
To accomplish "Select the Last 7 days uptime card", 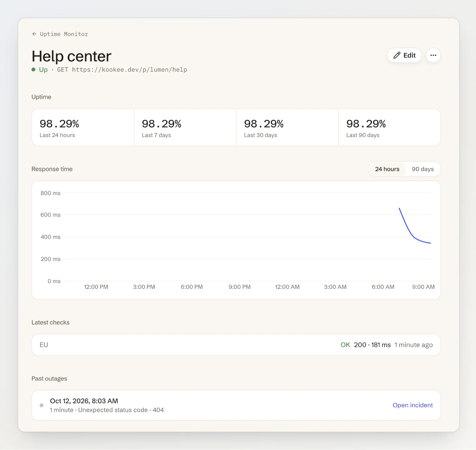I will (185, 127).
